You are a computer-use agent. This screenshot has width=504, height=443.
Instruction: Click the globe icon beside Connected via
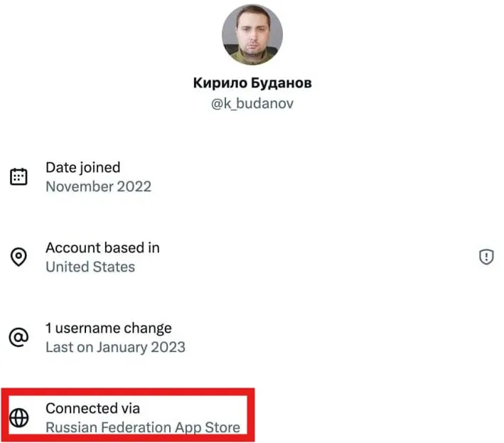click(18, 418)
